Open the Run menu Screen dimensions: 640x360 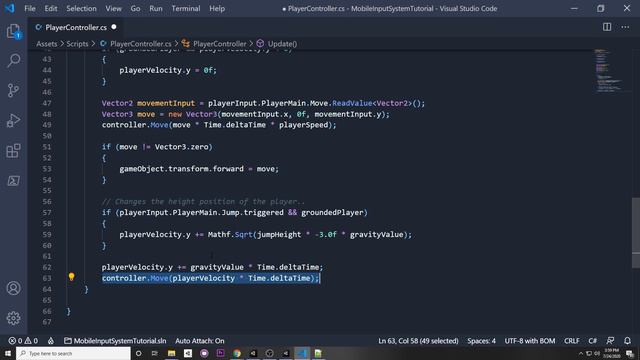tap(156, 9)
